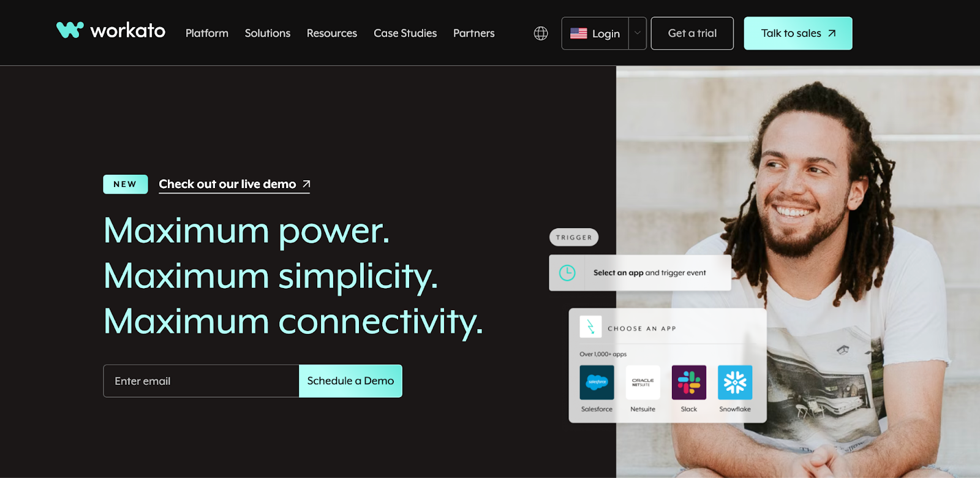Image resolution: width=980 pixels, height=478 pixels.
Task: Expand the Login dropdown chevron
Action: [x=638, y=33]
